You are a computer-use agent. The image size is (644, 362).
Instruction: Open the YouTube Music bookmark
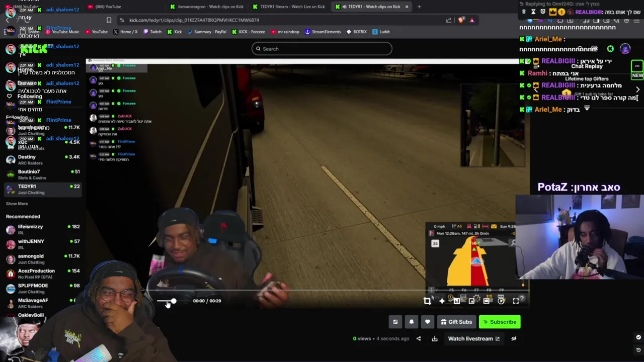(62, 32)
